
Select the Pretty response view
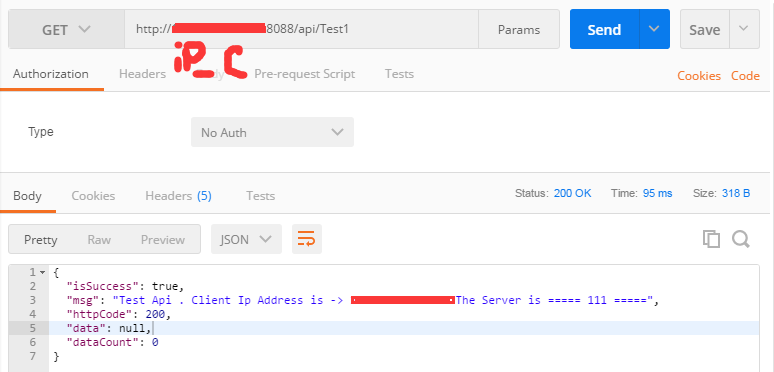tap(40, 240)
